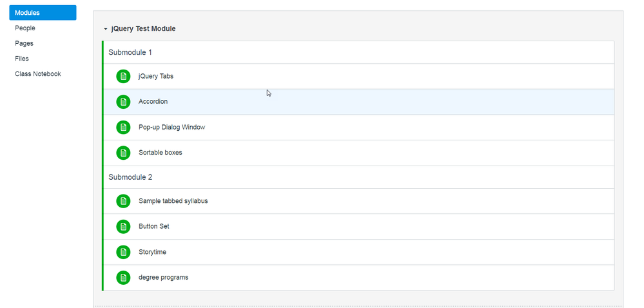Open Files in the left navigation

(x=22, y=59)
